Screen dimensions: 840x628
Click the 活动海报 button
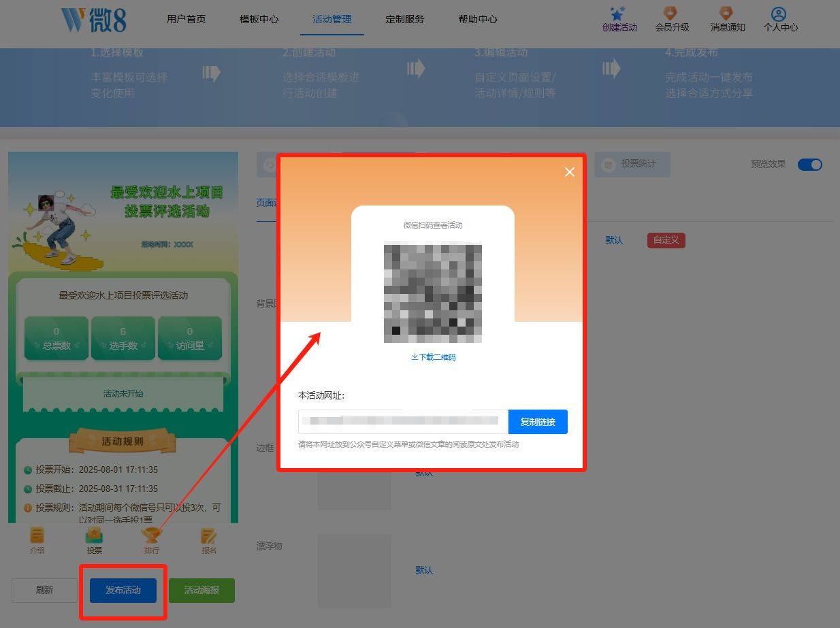(201, 591)
